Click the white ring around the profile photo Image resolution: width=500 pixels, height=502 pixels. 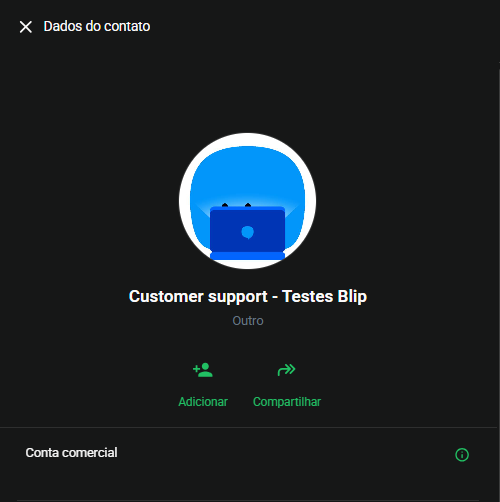[x=247, y=139]
